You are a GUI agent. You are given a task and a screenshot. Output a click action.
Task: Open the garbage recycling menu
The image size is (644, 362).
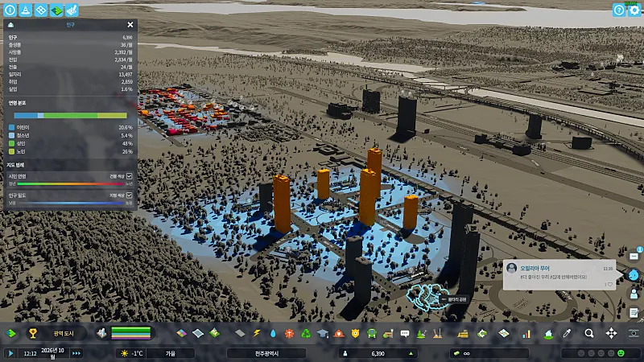click(306, 333)
